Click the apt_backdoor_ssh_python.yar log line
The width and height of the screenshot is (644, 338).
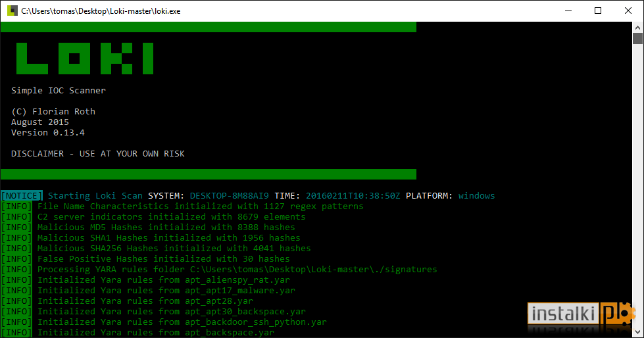(164, 322)
